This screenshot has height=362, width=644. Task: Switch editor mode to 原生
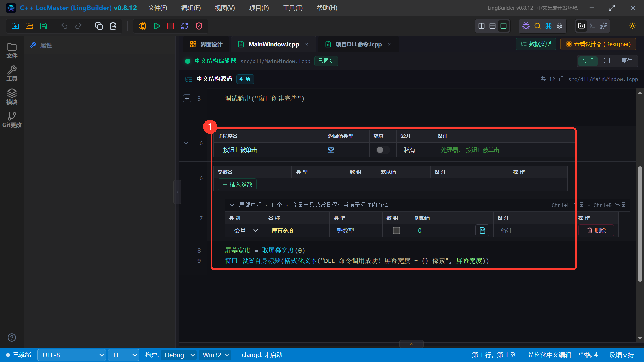[627, 61]
